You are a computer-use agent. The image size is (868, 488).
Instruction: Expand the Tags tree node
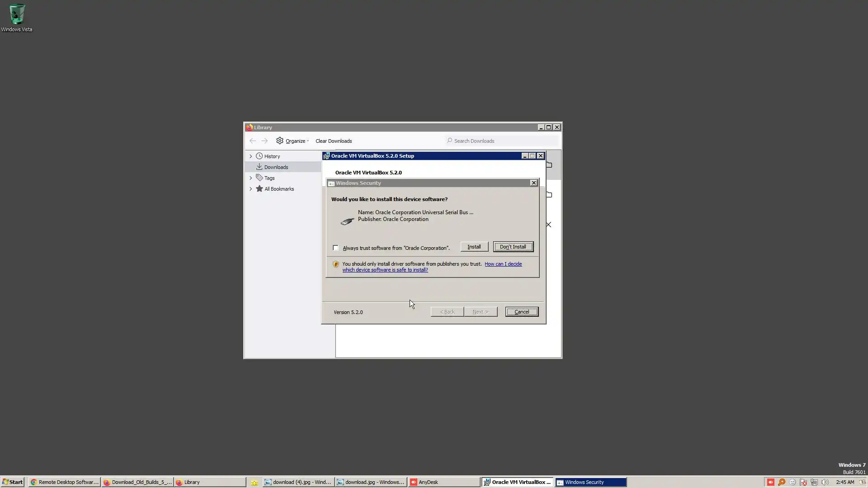tap(251, 178)
